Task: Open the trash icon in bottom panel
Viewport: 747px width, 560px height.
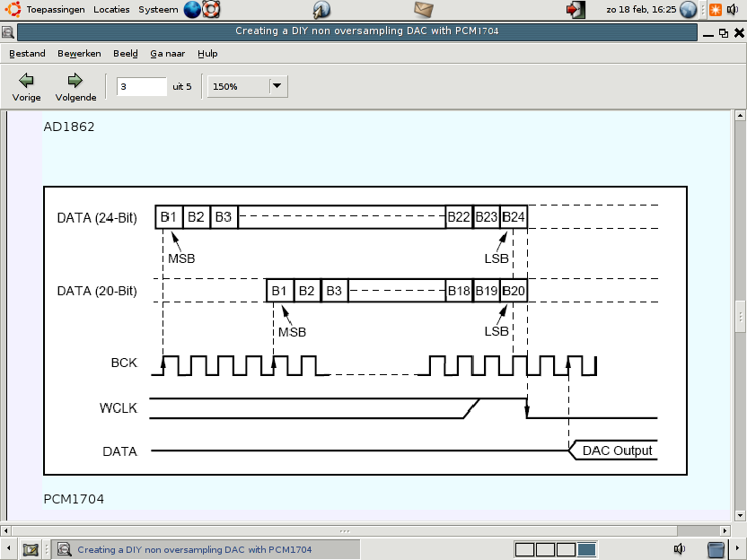Action: tap(716, 549)
